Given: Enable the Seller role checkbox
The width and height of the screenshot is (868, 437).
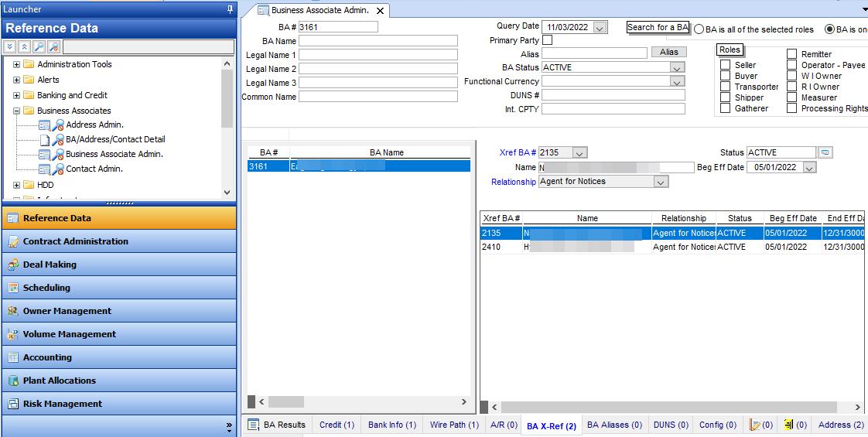Looking at the screenshot, I should pyautogui.click(x=725, y=65).
